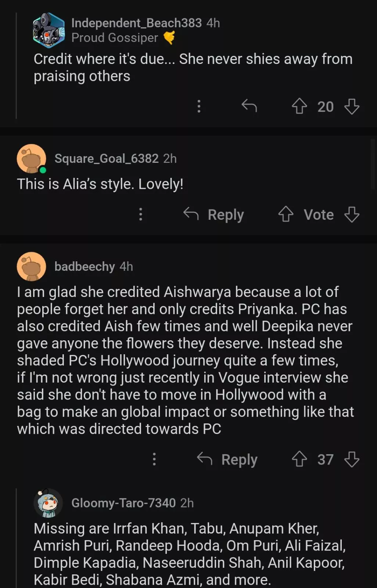The height and width of the screenshot is (588, 377).
Task: Reply to Square_Goal_6382's comment
Action: point(213,214)
